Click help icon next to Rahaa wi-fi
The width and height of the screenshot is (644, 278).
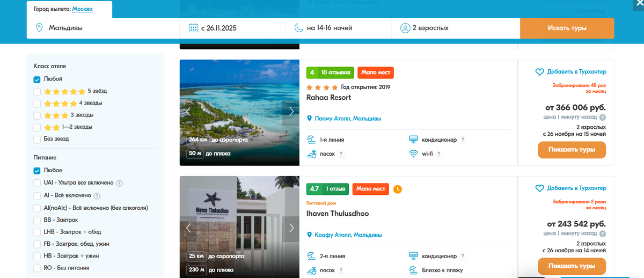pos(438,154)
